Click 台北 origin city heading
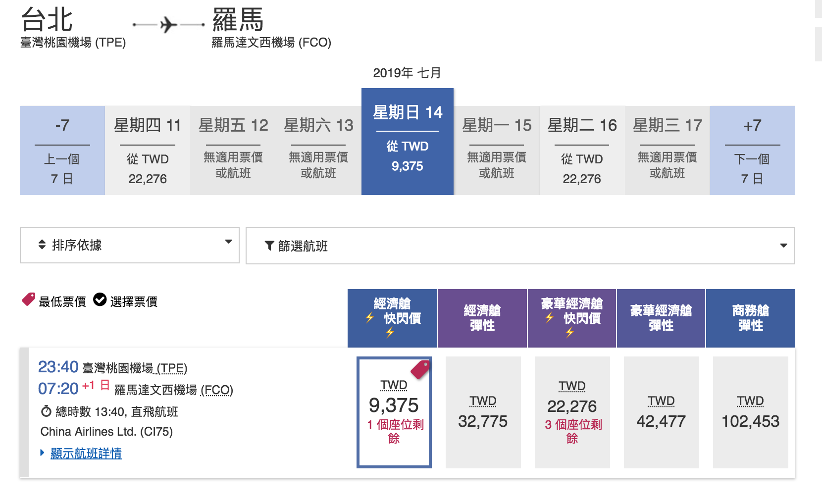This screenshot has width=822, height=504. click(47, 20)
